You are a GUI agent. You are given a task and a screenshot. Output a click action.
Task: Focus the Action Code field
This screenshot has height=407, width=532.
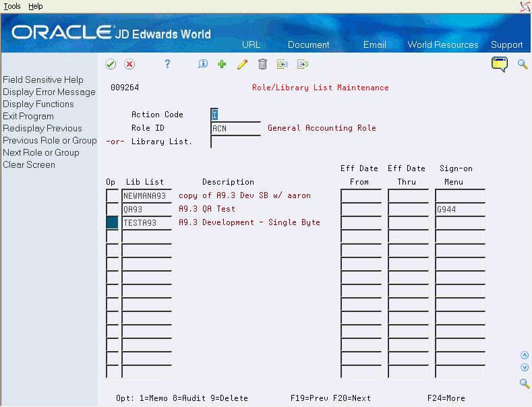(x=215, y=115)
